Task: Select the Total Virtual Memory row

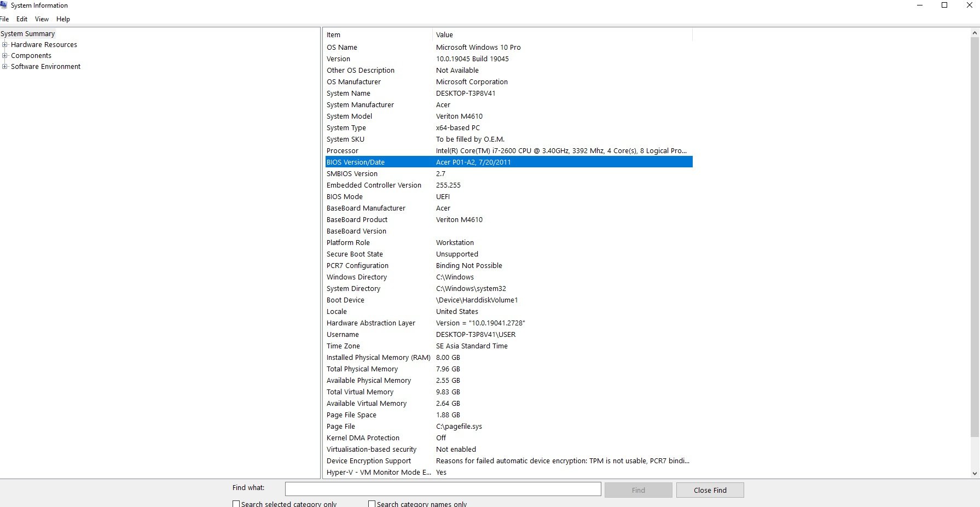Action: pyautogui.click(x=509, y=392)
